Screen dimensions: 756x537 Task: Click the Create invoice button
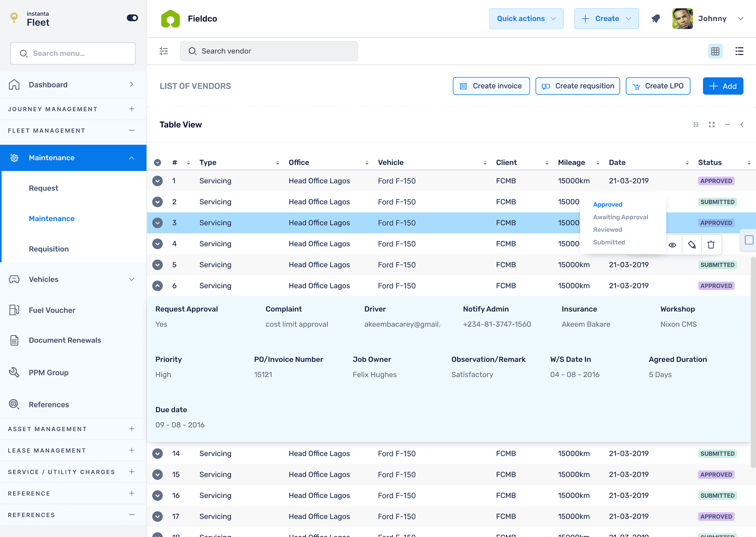(x=491, y=86)
